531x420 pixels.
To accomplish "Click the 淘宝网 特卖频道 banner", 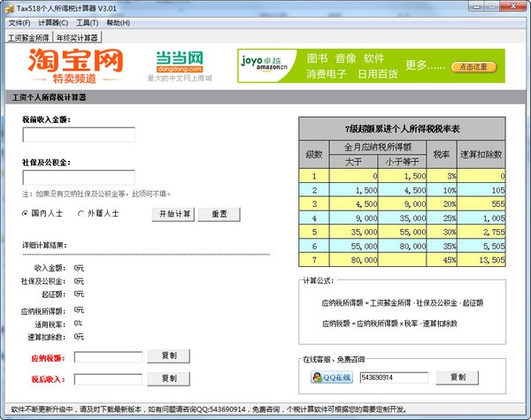I will tap(75, 66).
